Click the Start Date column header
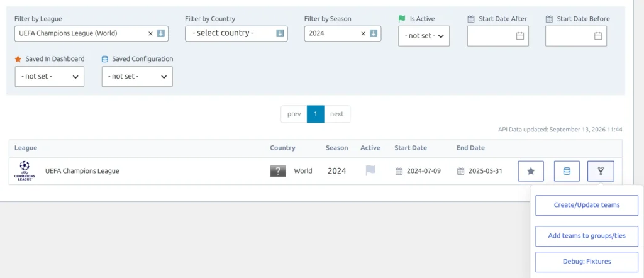 pyautogui.click(x=411, y=148)
